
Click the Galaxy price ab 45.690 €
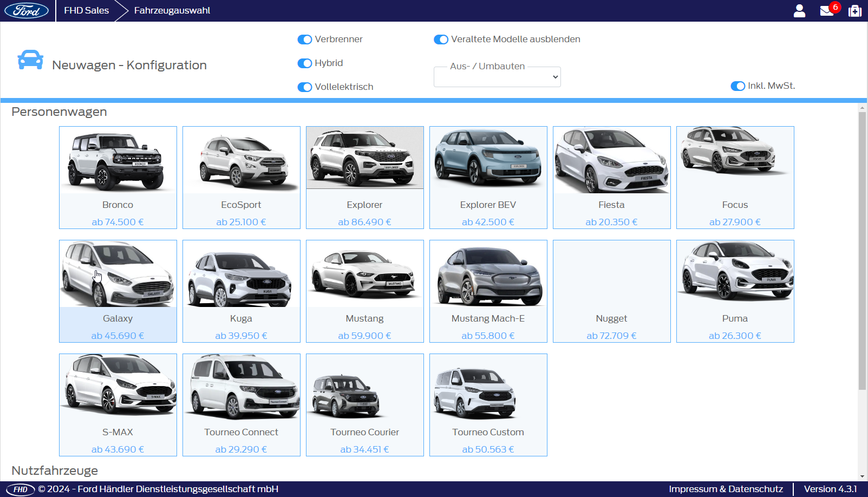point(118,336)
